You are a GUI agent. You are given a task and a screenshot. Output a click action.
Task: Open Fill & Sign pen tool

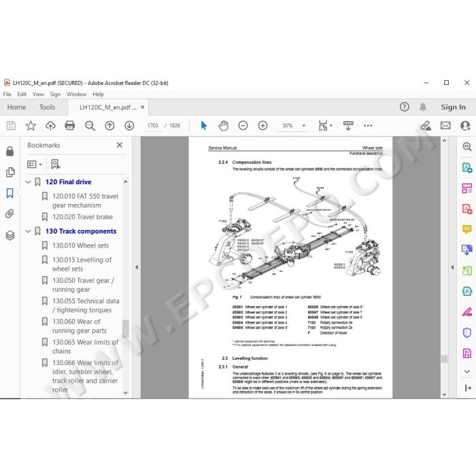(467, 311)
